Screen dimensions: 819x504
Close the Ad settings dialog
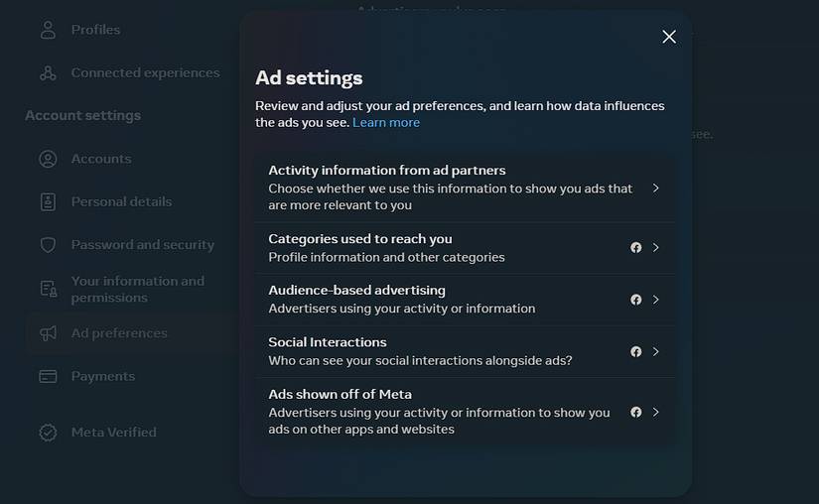[x=669, y=37]
